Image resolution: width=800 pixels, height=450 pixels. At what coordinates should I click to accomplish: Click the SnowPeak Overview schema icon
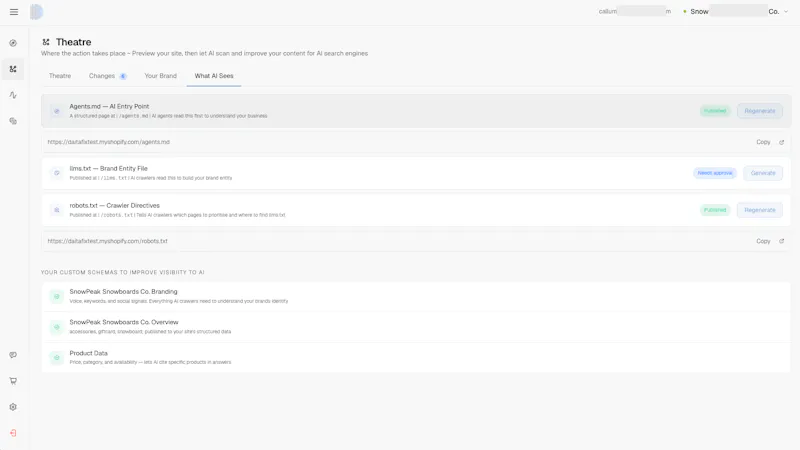click(x=57, y=327)
